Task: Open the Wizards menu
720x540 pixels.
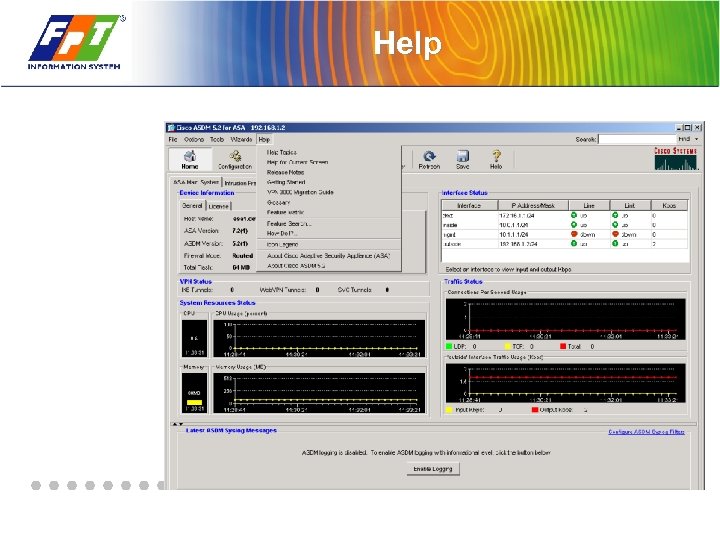Action: [241, 139]
